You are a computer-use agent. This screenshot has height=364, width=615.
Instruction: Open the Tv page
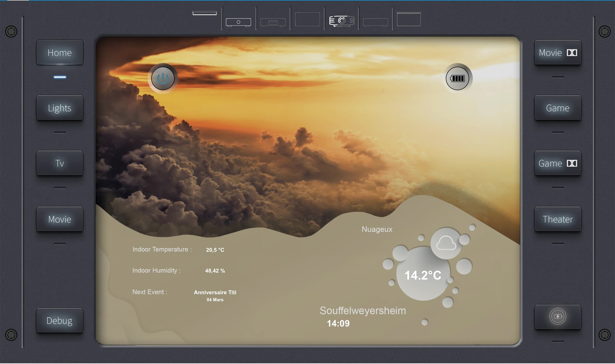pos(60,163)
